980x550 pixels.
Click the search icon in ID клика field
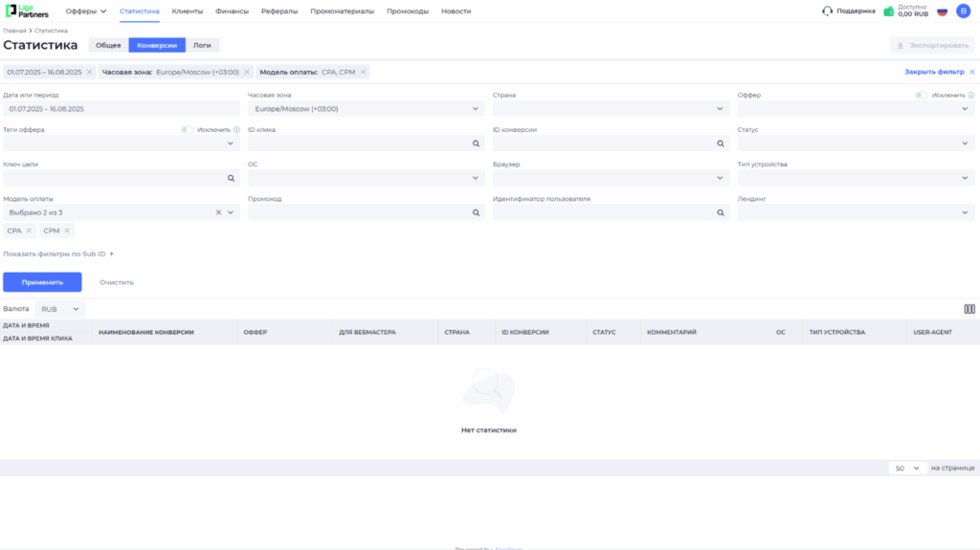475,143
